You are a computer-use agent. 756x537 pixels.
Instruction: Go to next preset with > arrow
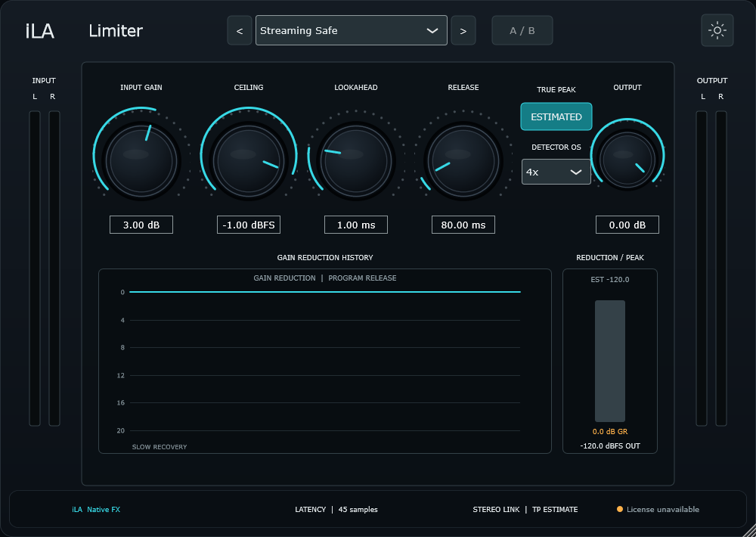click(x=463, y=30)
